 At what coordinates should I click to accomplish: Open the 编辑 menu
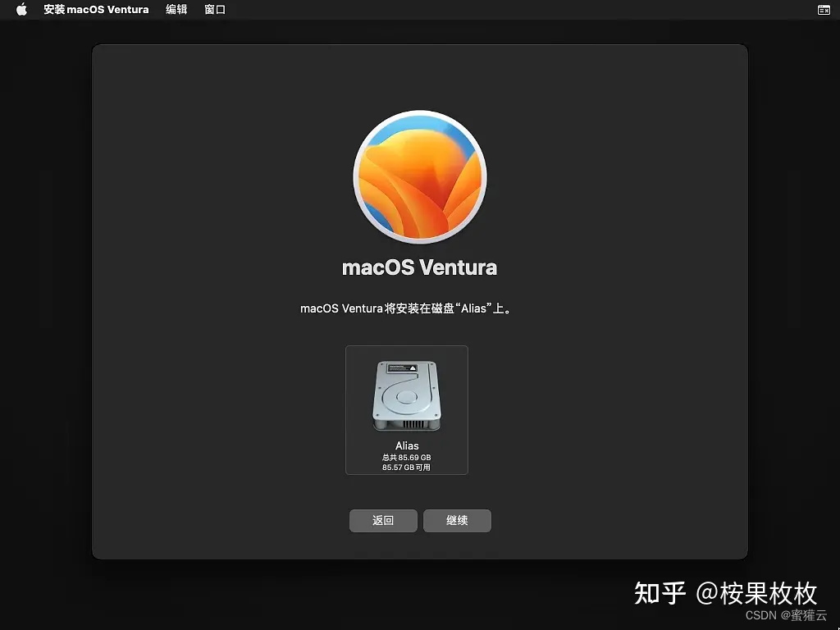pos(176,9)
